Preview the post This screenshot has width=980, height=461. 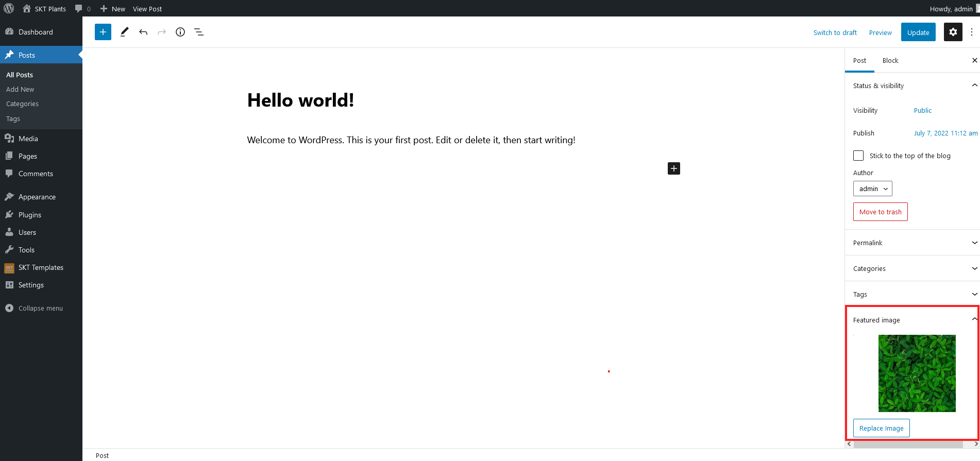880,32
